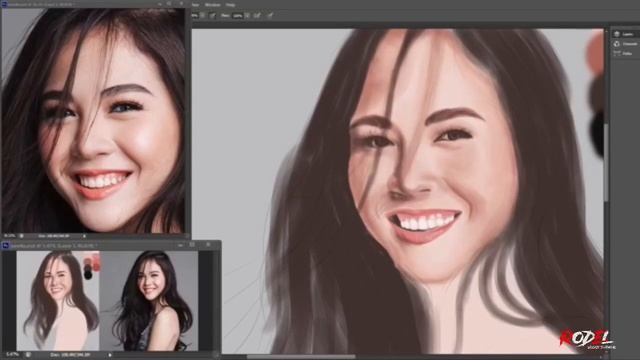The height and width of the screenshot is (360, 640).
Task: Maximize the bottom-left overview document window
Action: pos(192,244)
